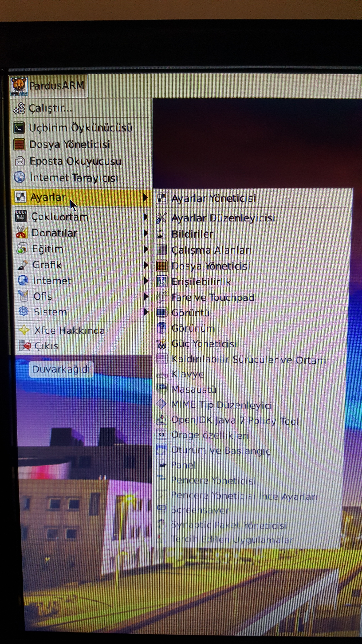Click the file cabinet icon in main menu
The image size is (362, 644).
tap(19, 145)
